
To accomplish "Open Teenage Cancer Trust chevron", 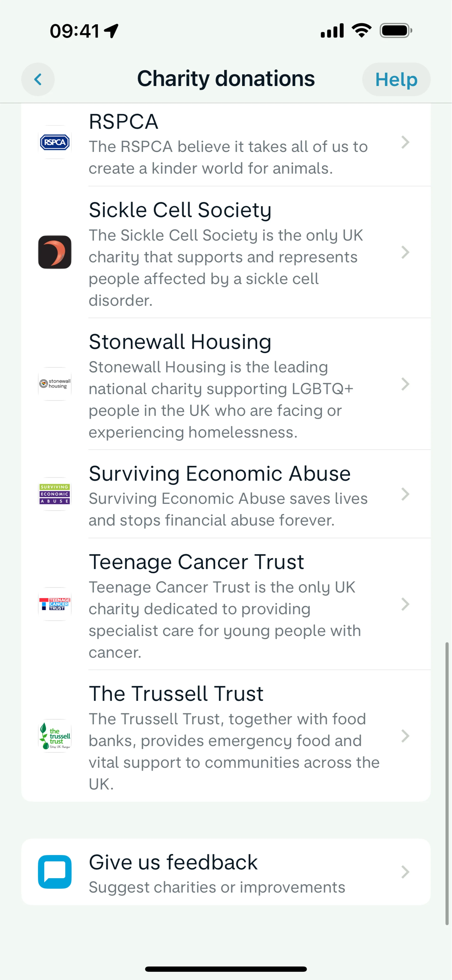I will [405, 604].
